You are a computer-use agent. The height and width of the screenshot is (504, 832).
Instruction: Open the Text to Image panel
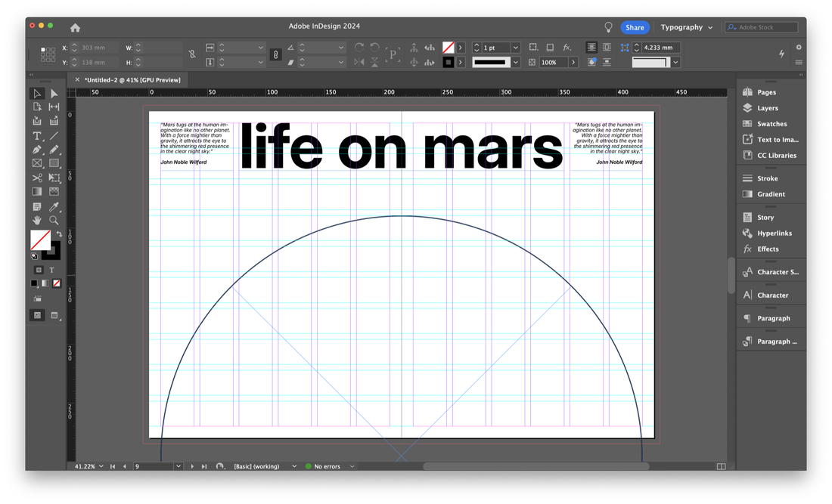(x=771, y=140)
